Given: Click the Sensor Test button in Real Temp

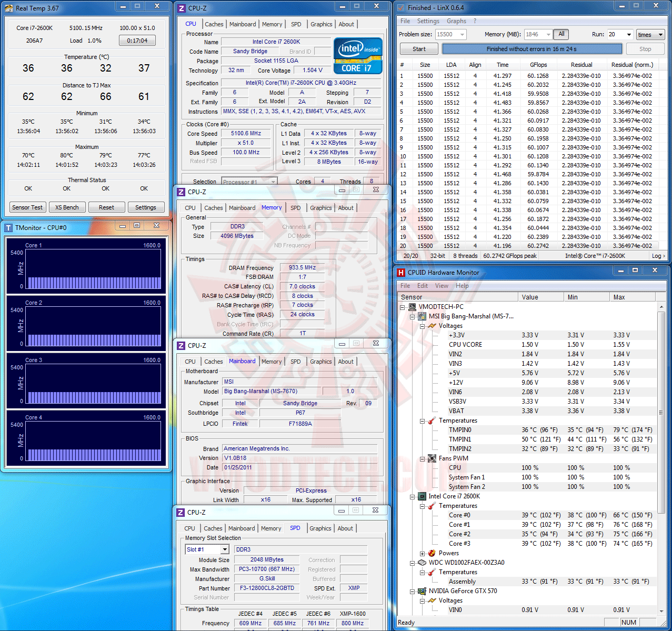Looking at the screenshot, I should click(27, 207).
